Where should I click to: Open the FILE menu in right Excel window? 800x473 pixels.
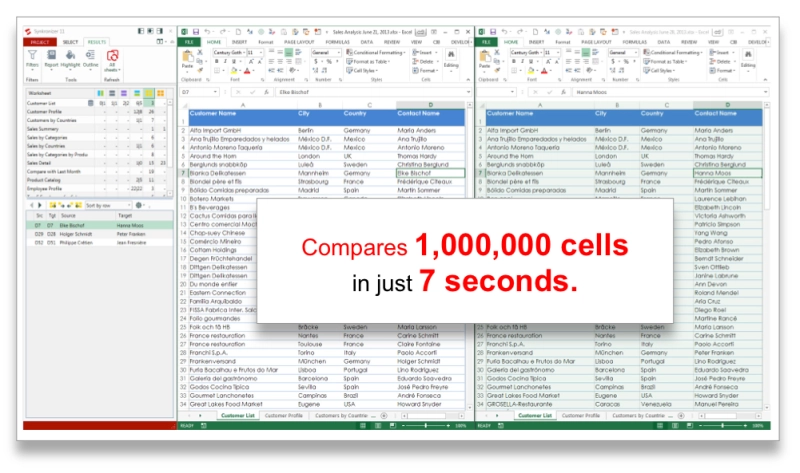click(486, 42)
